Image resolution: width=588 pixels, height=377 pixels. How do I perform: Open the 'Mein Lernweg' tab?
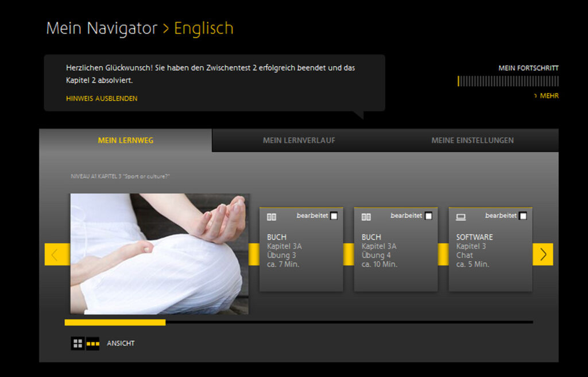pos(126,140)
